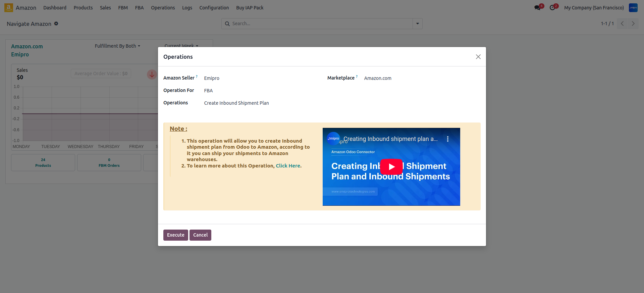Click the Amazon app logo icon
This screenshot has height=293, width=644.
[x=9, y=7]
